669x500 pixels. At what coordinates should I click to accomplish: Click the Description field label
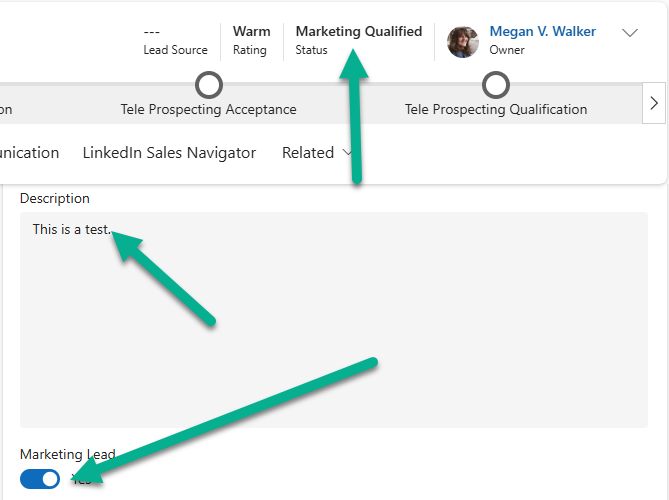tap(55, 198)
